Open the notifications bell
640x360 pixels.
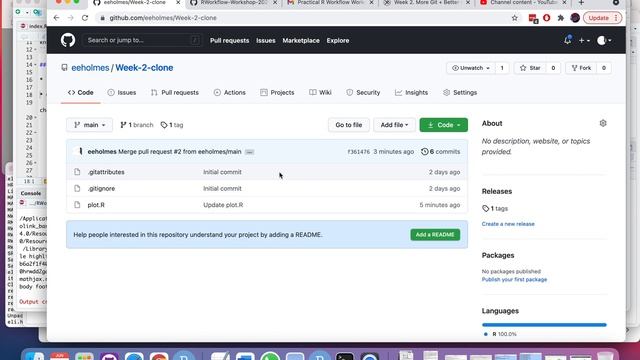click(x=568, y=40)
